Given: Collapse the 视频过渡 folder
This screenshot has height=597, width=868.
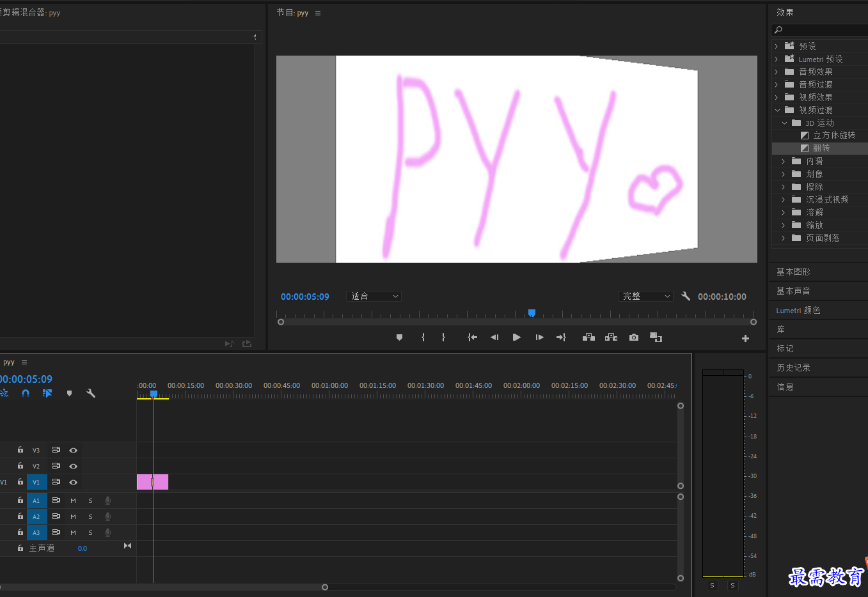Looking at the screenshot, I should point(777,110).
